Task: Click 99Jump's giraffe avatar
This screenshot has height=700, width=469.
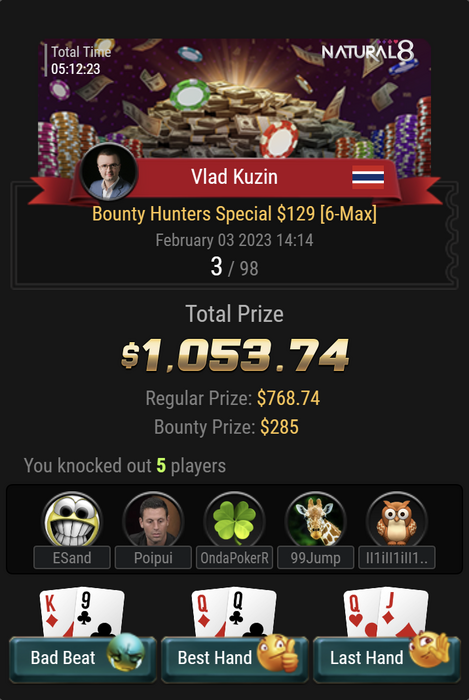Action: point(315,520)
